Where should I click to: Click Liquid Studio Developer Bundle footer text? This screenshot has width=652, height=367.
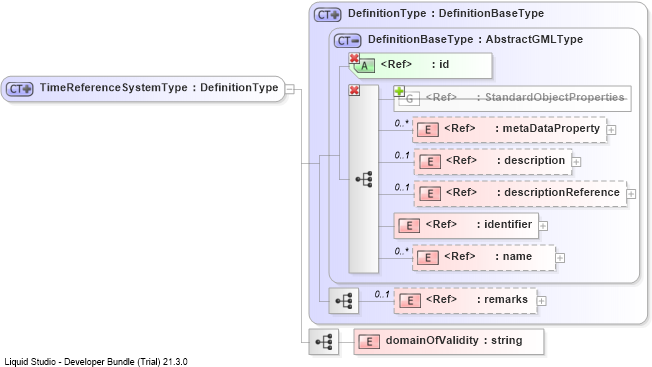[x=96, y=362]
